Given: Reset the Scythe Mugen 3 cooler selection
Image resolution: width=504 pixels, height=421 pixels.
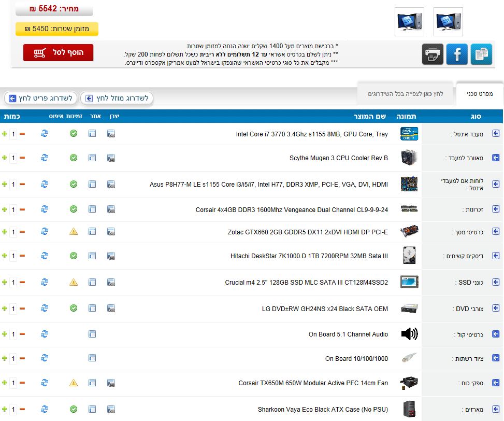Looking at the screenshot, I should pyautogui.click(x=45, y=158).
